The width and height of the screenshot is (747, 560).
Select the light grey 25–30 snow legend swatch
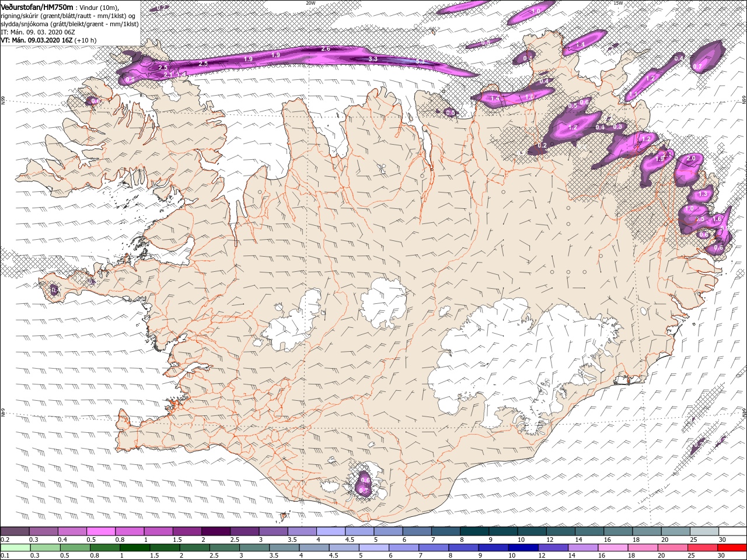[704, 531]
